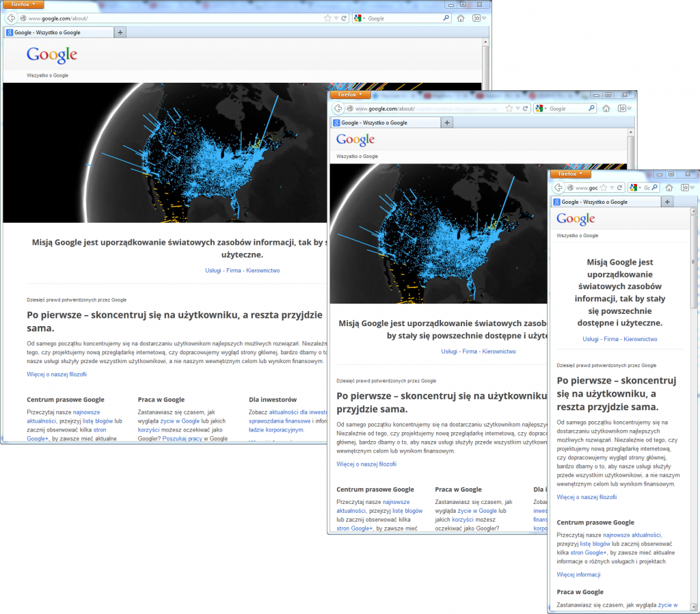
Task: Open the Firefox menu in the largest window
Action: 24,5
